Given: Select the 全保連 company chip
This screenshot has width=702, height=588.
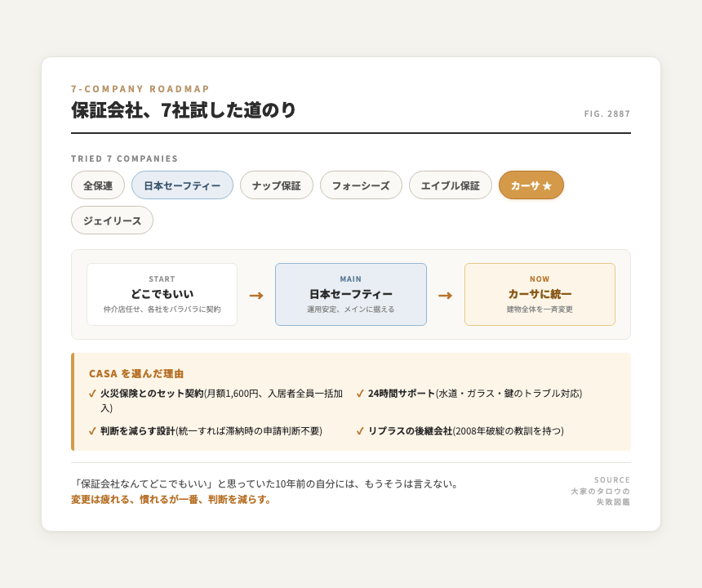Looking at the screenshot, I should point(98,185).
